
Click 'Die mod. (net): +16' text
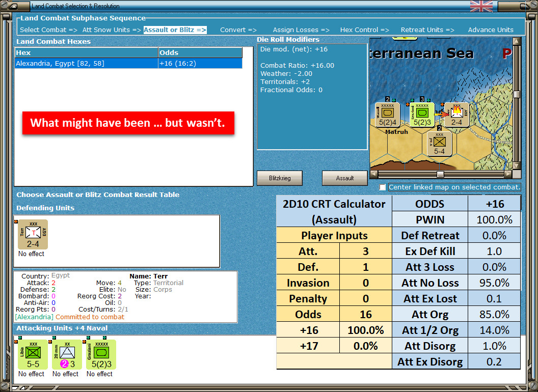point(293,49)
